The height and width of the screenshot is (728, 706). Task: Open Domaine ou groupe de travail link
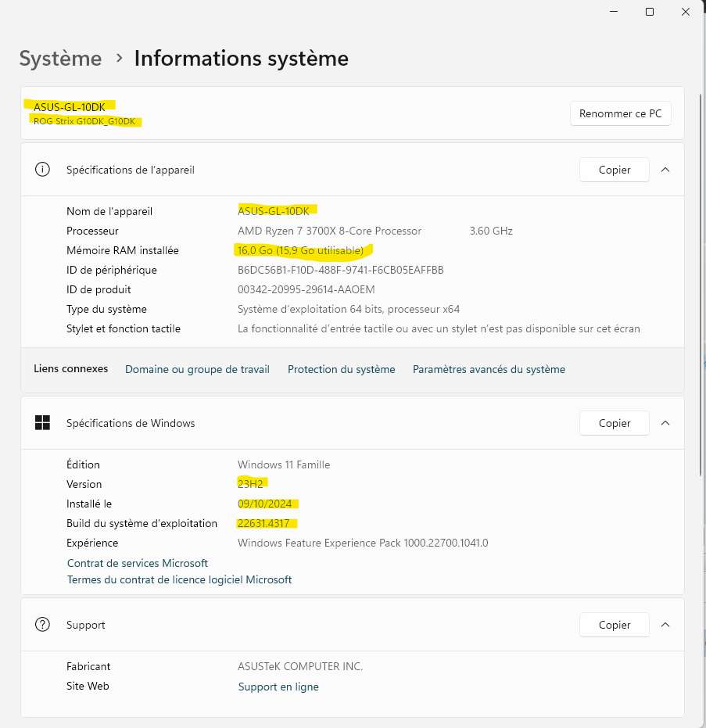coord(197,369)
